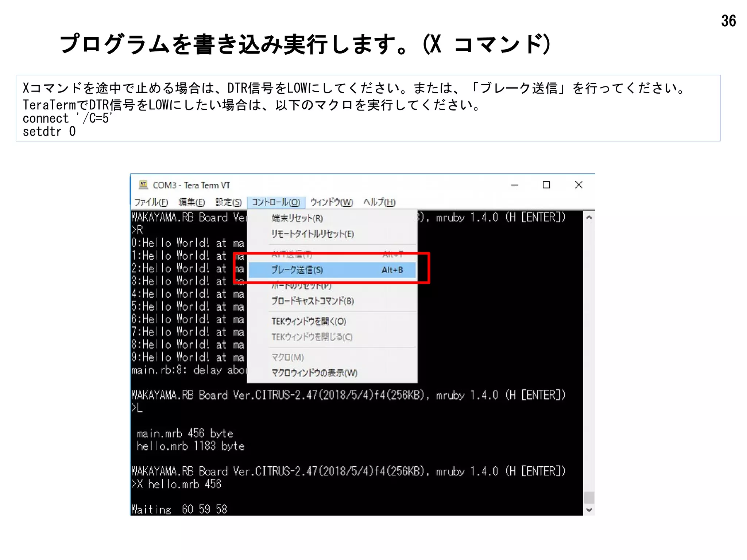Click the terminal line '>X hello.mrb 456'
This screenshot has width=747, height=560.
click(x=177, y=484)
